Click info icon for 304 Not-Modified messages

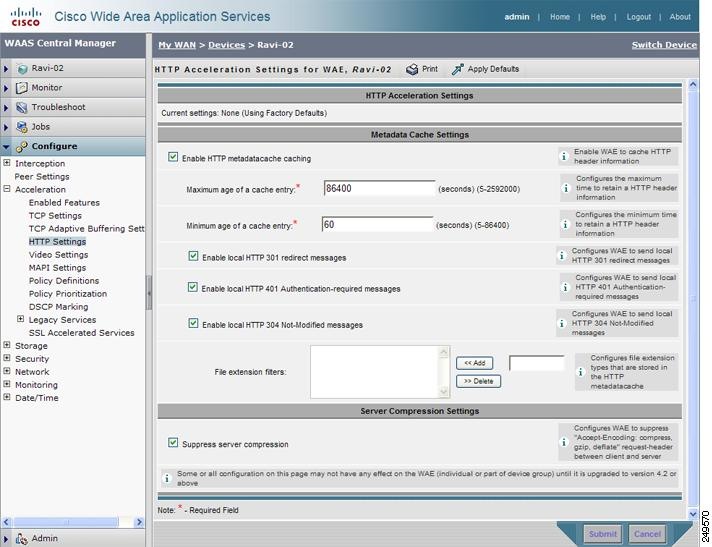click(562, 323)
